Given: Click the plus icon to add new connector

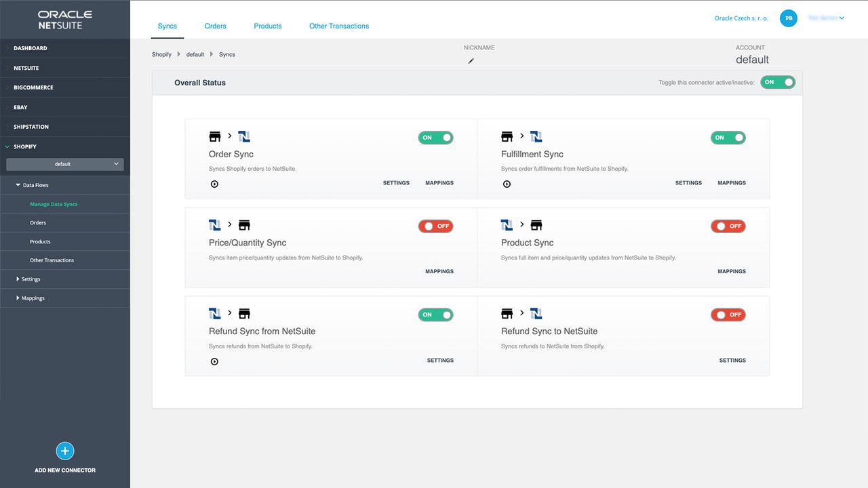Looking at the screenshot, I should tap(65, 451).
